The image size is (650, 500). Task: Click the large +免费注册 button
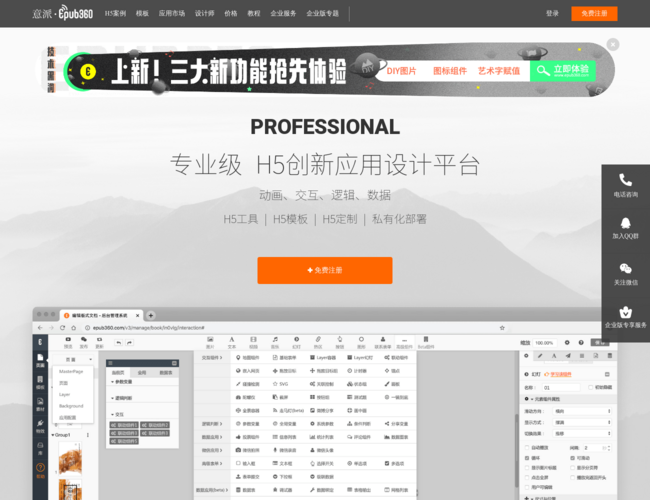(325, 270)
